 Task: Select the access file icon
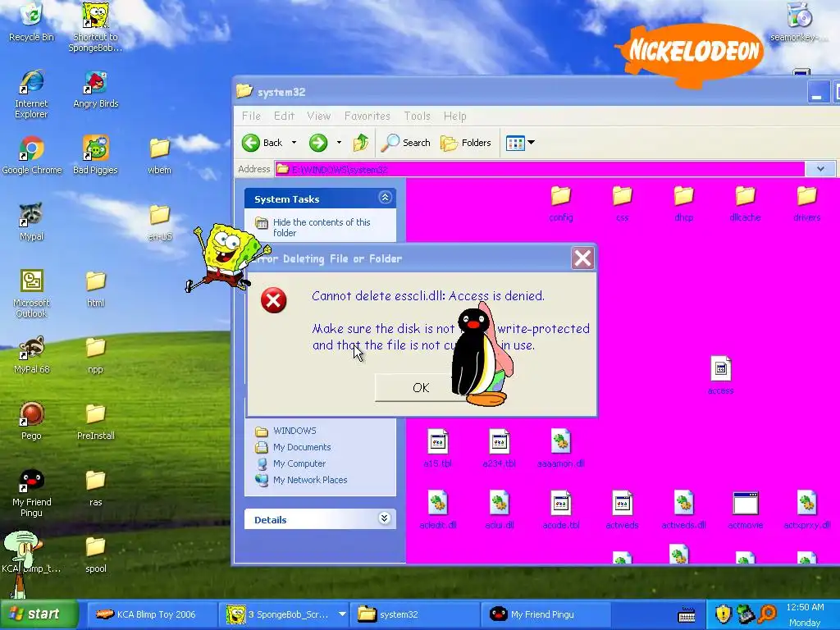pos(720,376)
